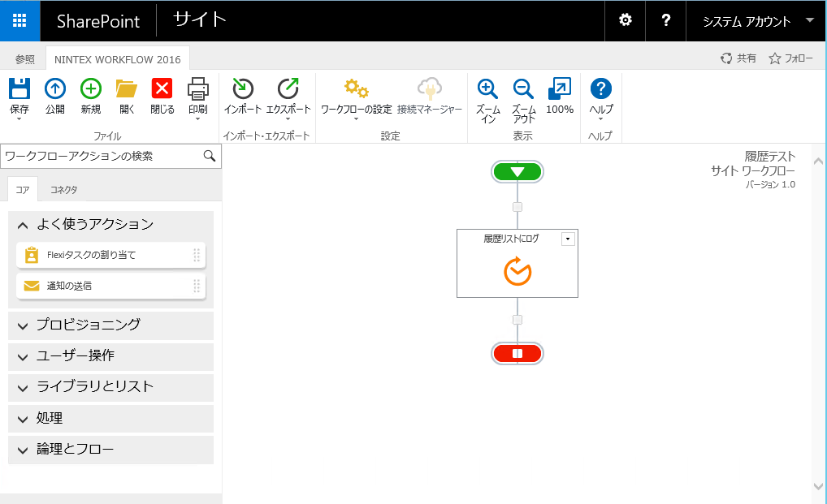
Task: Click the Import (インポート) icon
Action: coord(242,89)
